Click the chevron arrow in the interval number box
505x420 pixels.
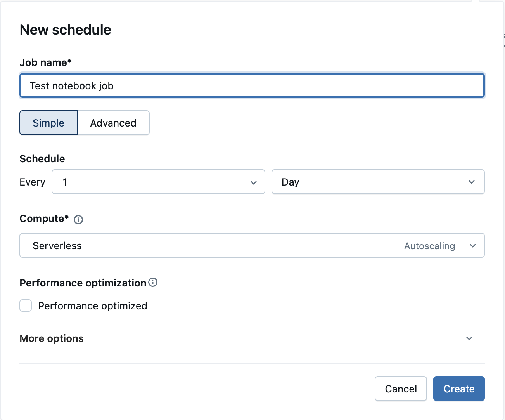tap(254, 182)
